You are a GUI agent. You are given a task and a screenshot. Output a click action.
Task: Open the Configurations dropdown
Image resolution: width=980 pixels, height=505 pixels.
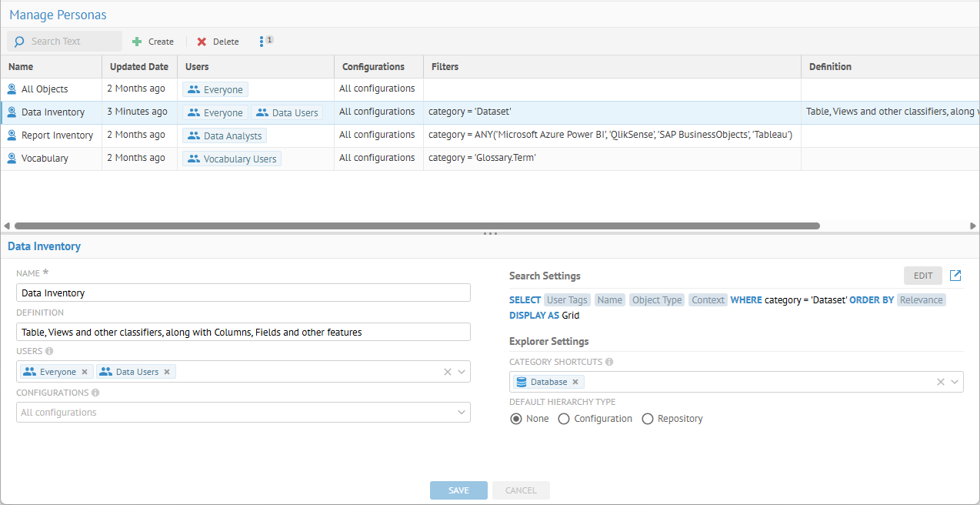[x=462, y=413]
